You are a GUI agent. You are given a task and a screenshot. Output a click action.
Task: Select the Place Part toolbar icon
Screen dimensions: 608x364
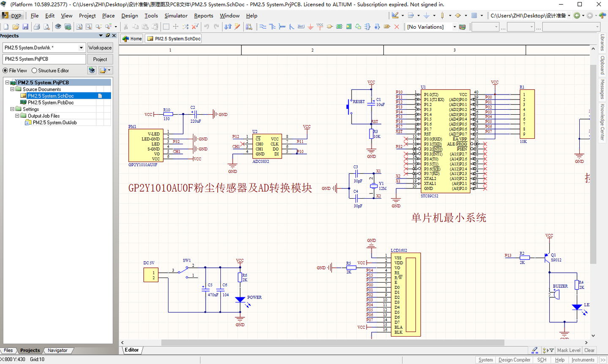click(330, 27)
